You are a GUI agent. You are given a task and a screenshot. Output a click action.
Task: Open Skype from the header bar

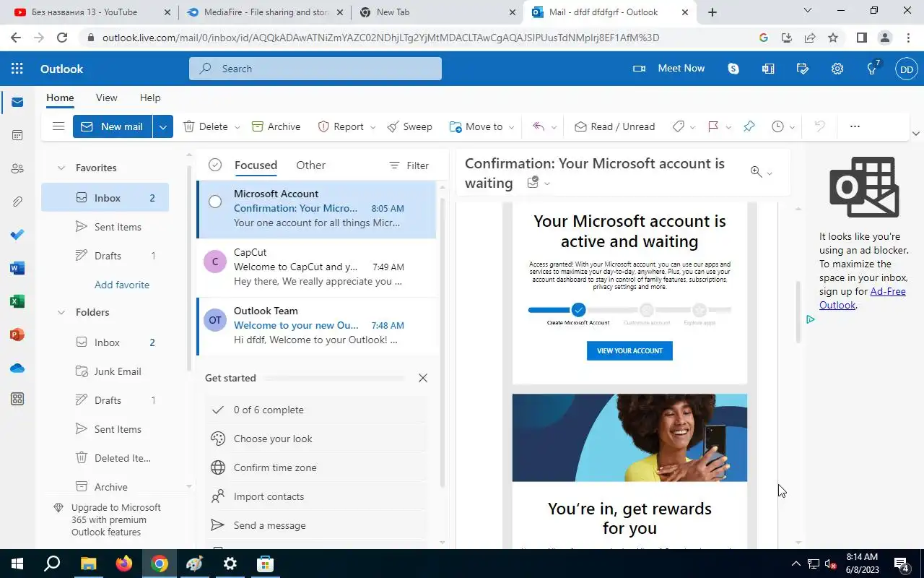[733, 69]
